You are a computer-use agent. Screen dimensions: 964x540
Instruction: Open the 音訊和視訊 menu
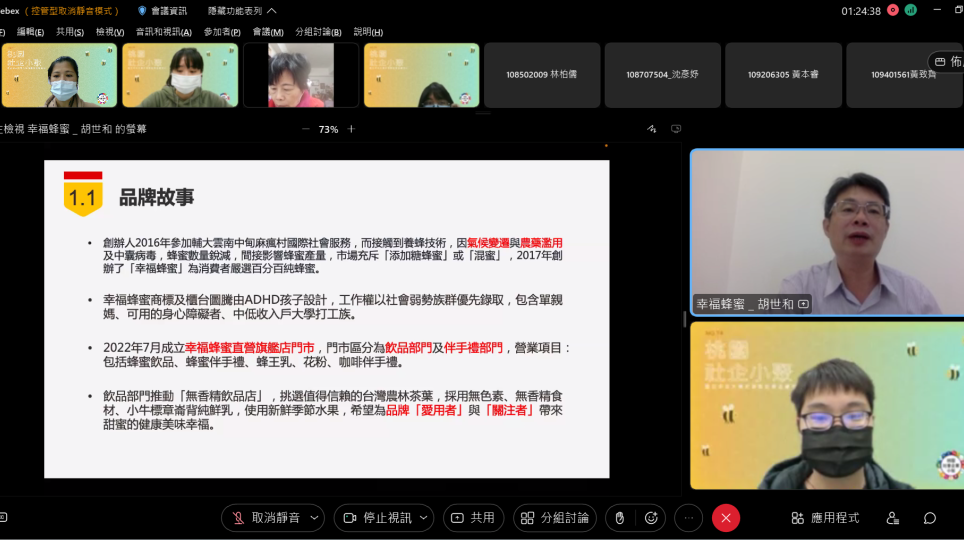[x=163, y=32]
